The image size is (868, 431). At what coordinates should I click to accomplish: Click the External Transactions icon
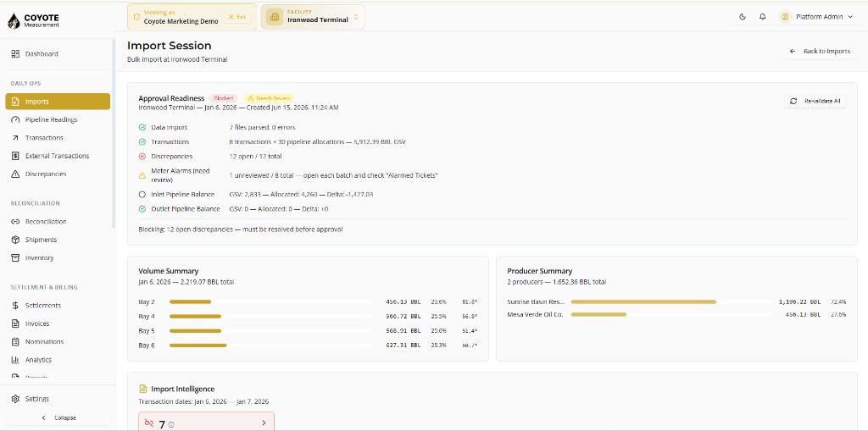click(x=15, y=156)
